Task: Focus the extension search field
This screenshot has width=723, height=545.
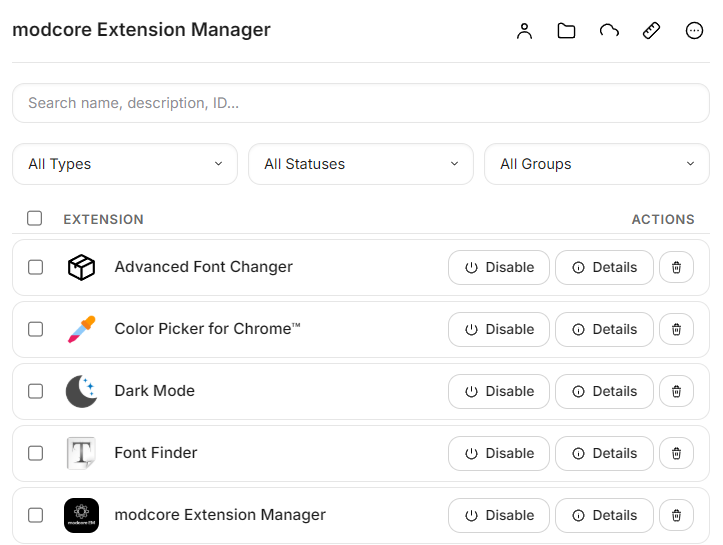Action: 361,103
